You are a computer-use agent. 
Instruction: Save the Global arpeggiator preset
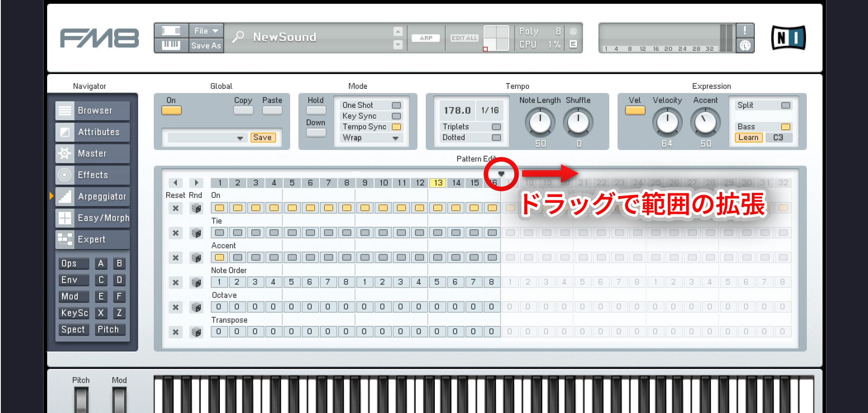pos(262,138)
